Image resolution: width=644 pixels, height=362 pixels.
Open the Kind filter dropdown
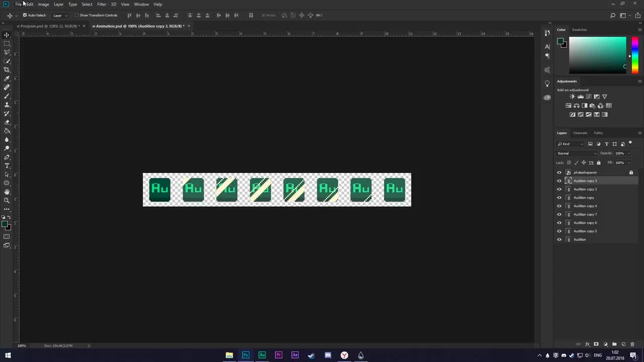tap(570, 144)
